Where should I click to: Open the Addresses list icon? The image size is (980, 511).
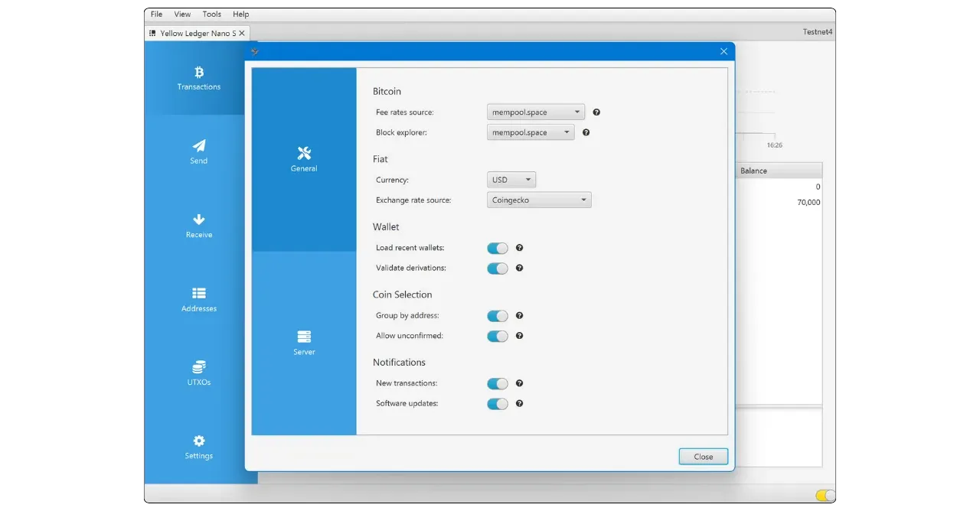coord(198,293)
